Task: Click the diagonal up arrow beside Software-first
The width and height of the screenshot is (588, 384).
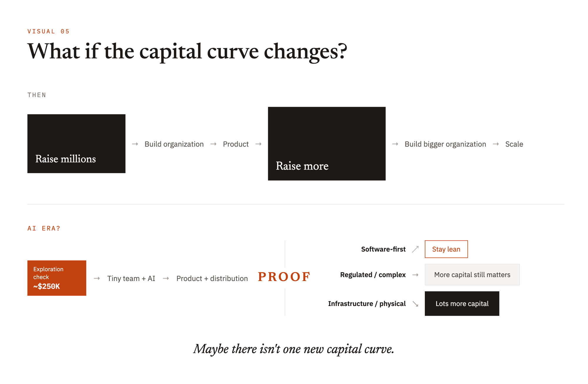Action: coord(415,249)
